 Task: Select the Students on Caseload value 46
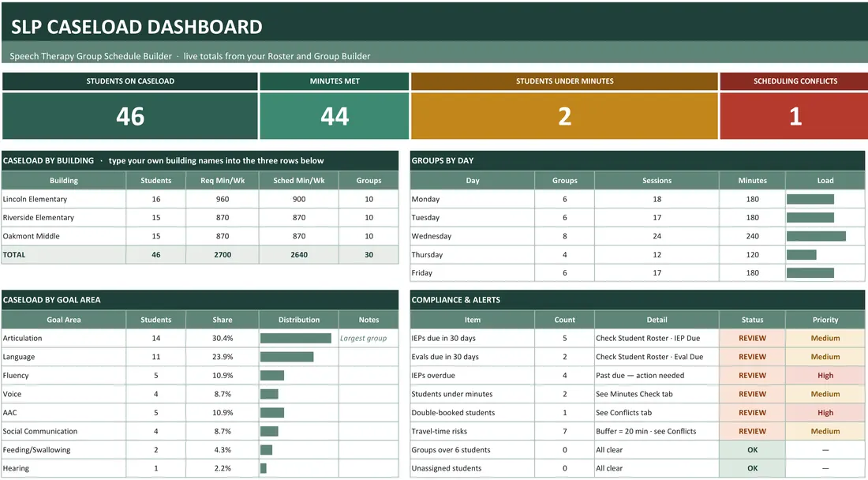(x=130, y=116)
